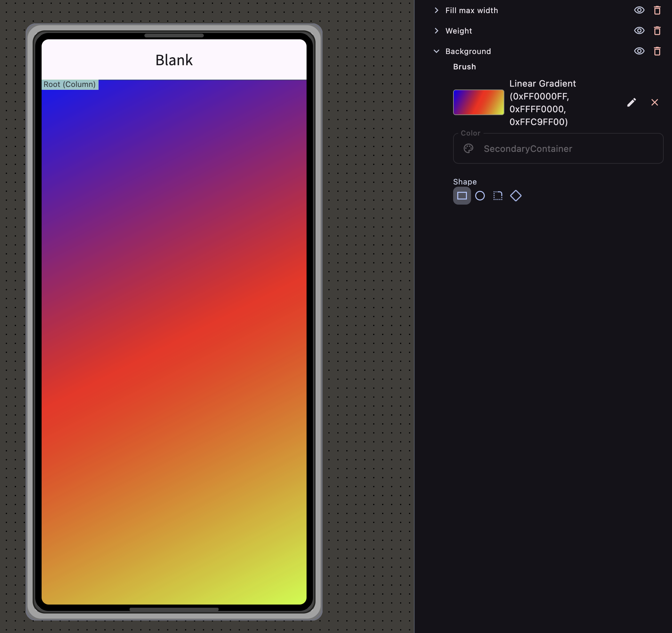
Task: Delete the Background modifier
Action: (657, 51)
